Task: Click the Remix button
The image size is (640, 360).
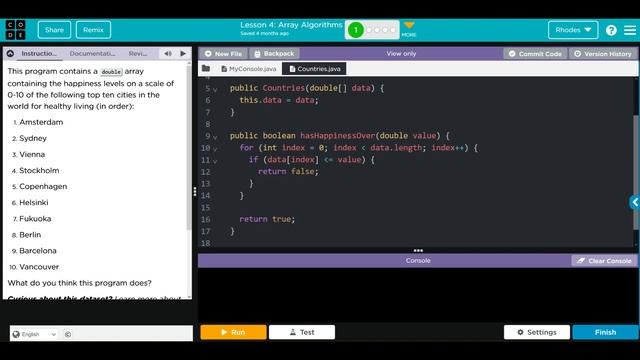Action: point(93,30)
